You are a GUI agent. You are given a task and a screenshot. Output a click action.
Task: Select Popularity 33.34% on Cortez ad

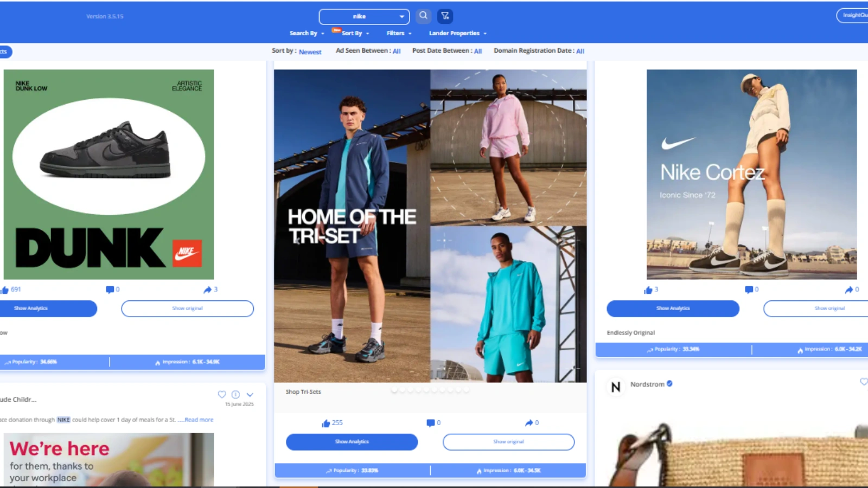pyautogui.click(x=673, y=349)
